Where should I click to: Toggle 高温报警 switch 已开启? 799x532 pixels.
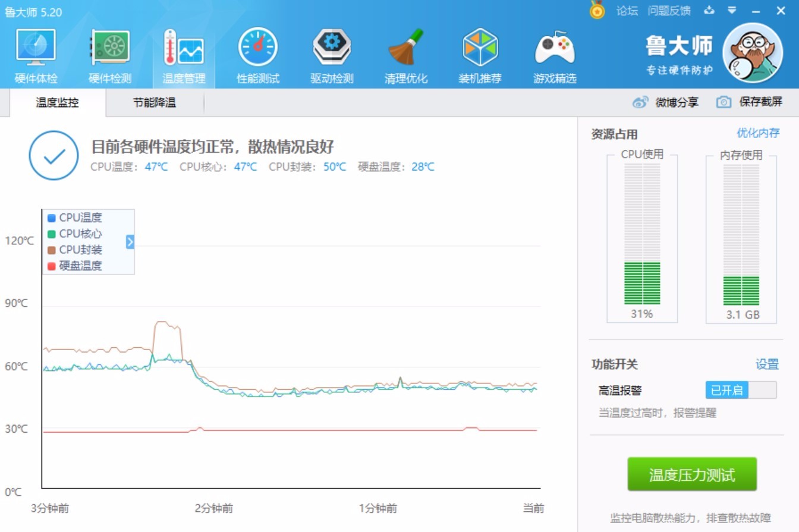(741, 390)
